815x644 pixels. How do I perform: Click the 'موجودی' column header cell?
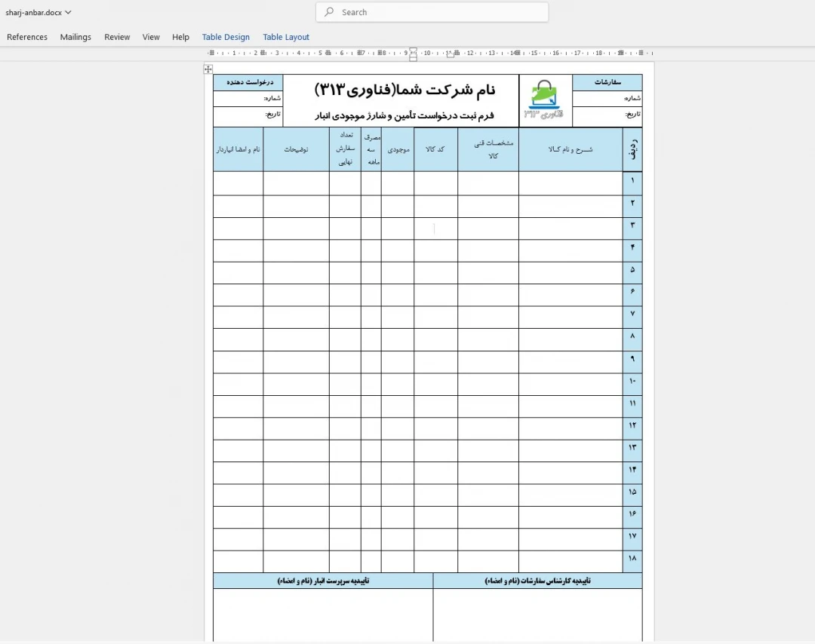pyautogui.click(x=398, y=149)
